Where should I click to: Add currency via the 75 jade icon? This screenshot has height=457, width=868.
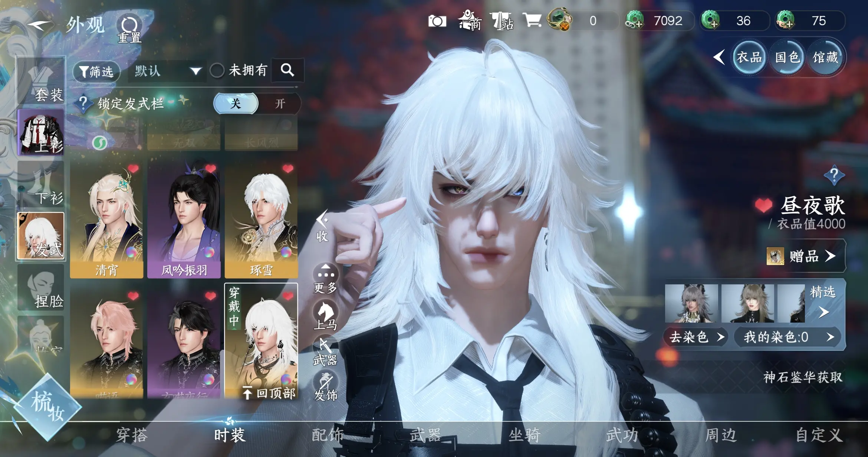pyautogui.click(x=785, y=20)
